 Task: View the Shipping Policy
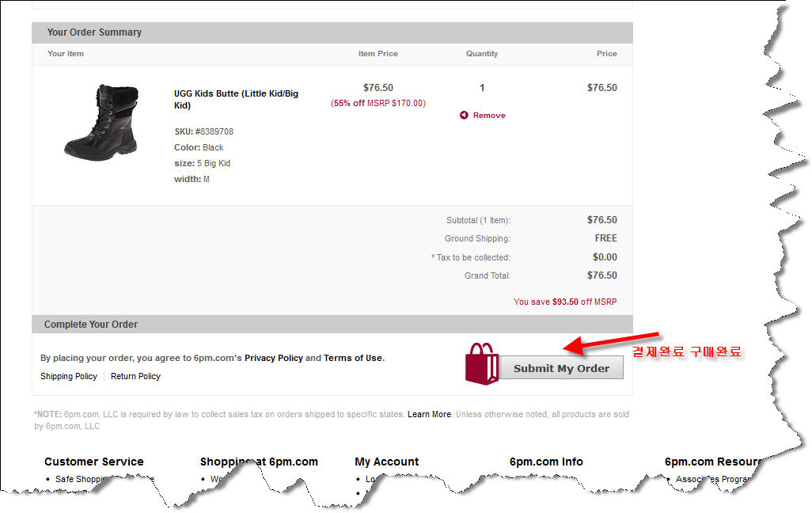[69, 376]
